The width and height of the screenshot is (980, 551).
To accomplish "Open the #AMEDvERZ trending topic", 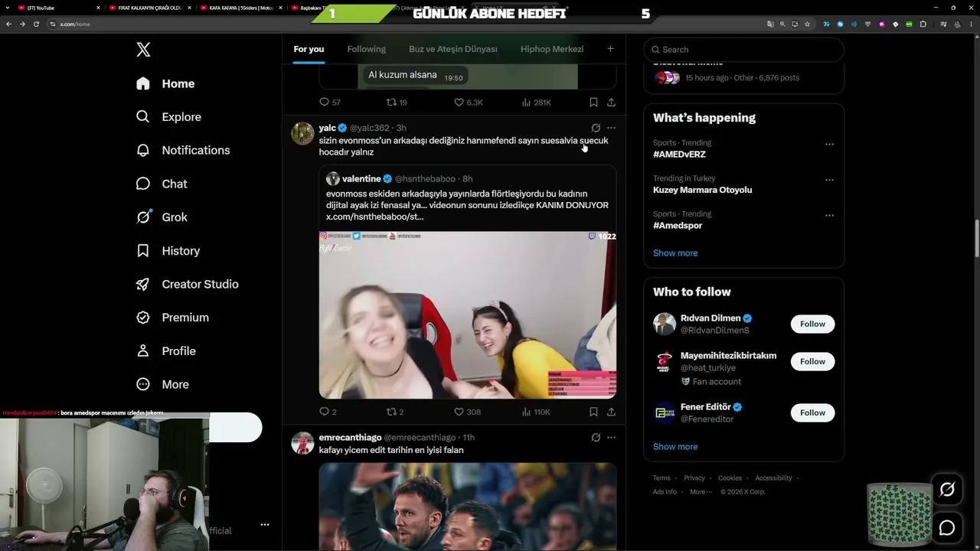I will pos(679,155).
